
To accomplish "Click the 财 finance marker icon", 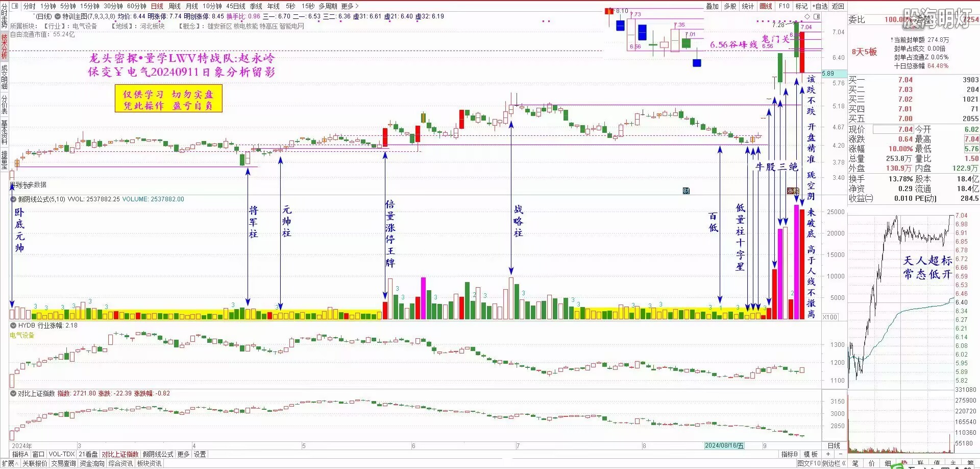I will tap(686, 191).
